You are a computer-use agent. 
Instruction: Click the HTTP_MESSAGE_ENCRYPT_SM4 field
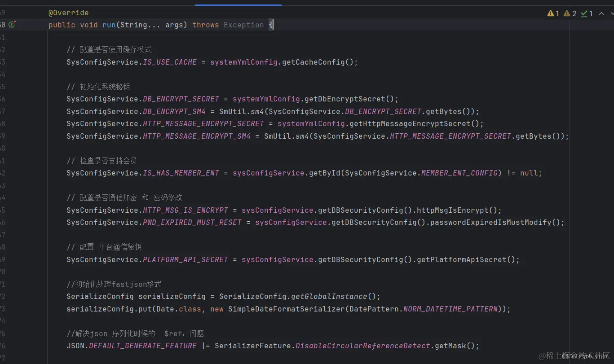197,136
